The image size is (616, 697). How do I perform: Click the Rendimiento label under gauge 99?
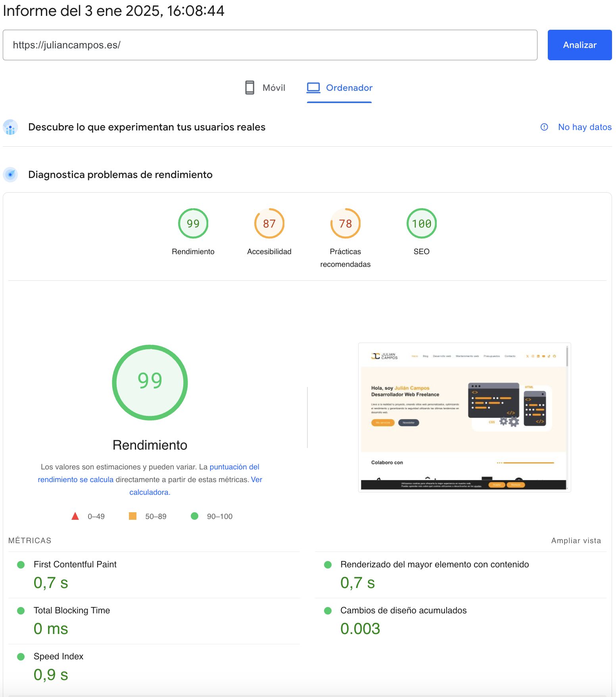pyautogui.click(x=193, y=251)
